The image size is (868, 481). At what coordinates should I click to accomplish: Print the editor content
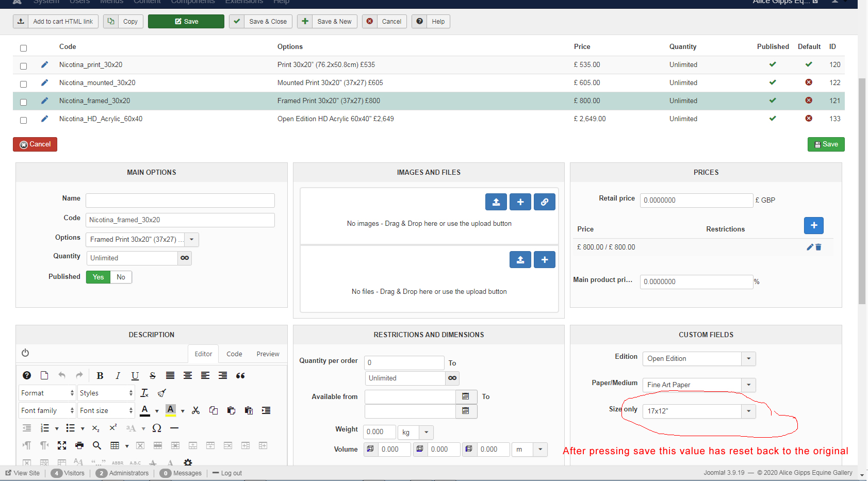tap(79, 445)
